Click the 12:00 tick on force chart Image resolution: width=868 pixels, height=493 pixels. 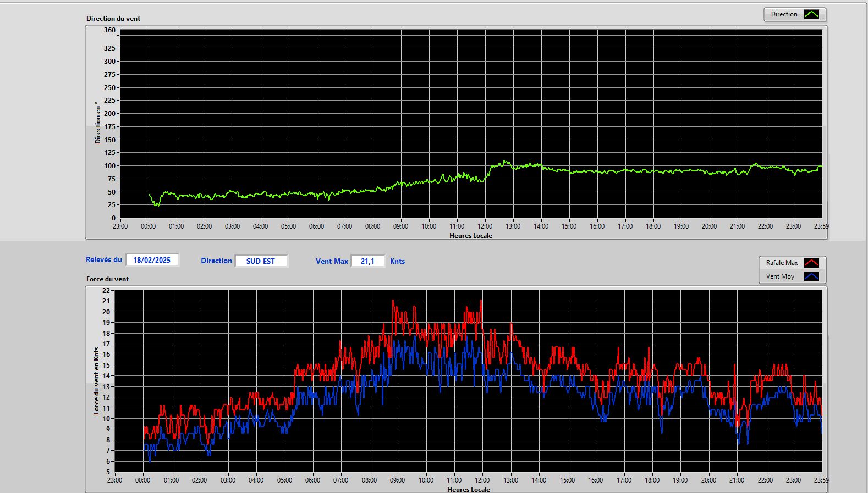[x=482, y=480]
